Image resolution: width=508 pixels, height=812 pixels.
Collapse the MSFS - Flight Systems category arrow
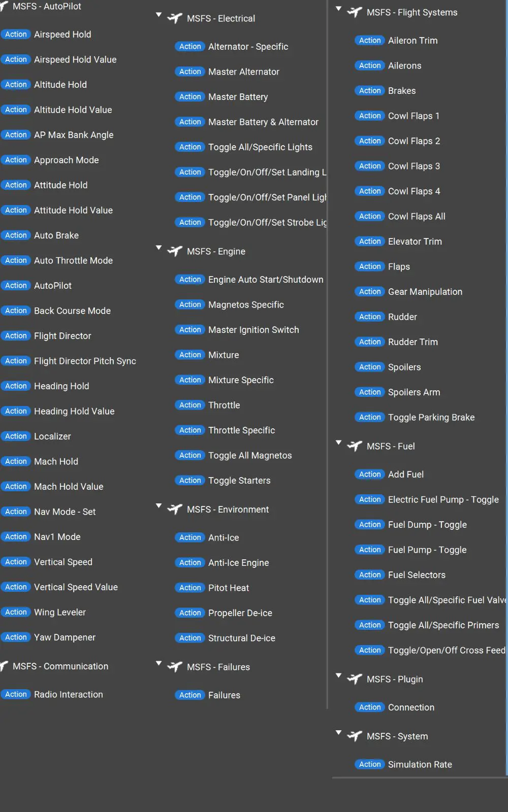point(338,9)
